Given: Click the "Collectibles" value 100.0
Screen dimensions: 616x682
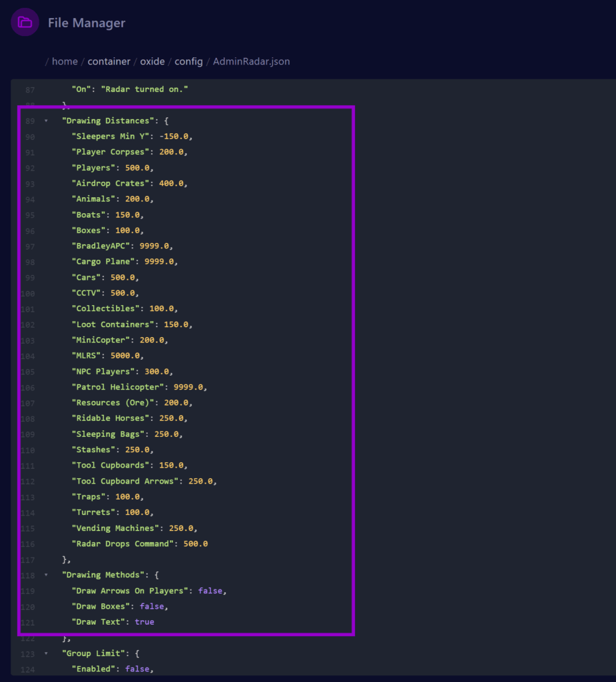Looking at the screenshot, I should (162, 308).
